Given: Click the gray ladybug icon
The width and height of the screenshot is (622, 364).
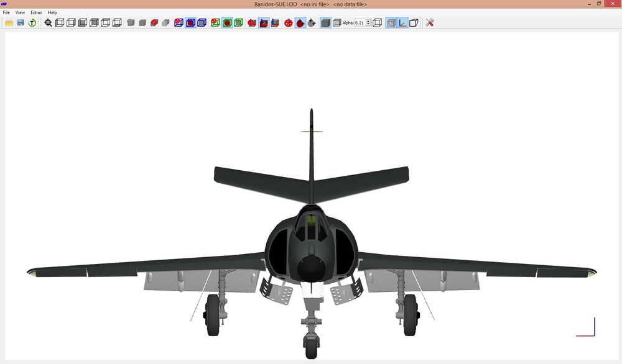Looking at the screenshot, I should click(x=312, y=22).
